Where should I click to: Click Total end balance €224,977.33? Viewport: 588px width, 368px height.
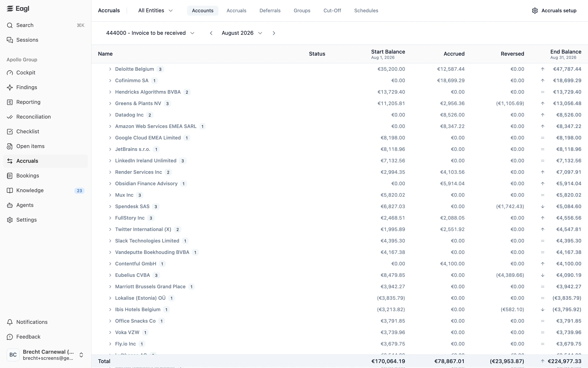(x=565, y=361)
